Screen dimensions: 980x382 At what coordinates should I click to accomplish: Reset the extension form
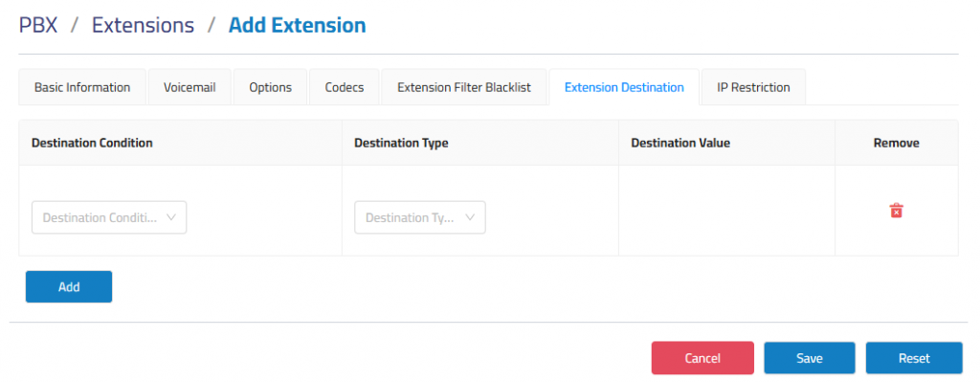[914, 358]
